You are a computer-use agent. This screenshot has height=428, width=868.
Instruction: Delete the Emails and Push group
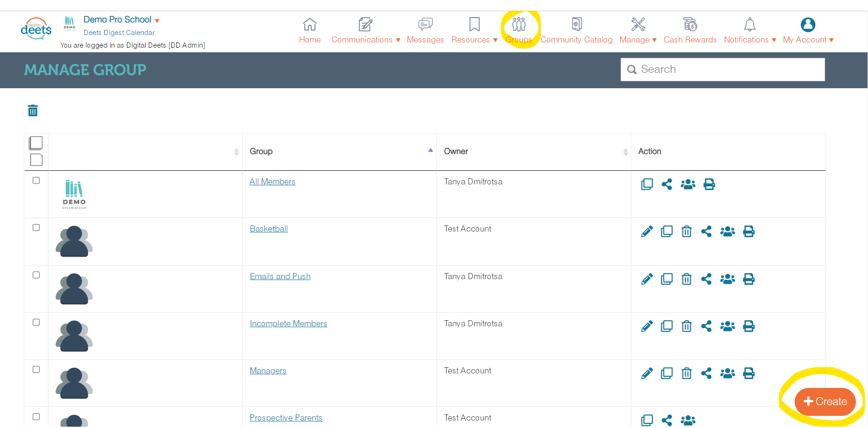686,279
